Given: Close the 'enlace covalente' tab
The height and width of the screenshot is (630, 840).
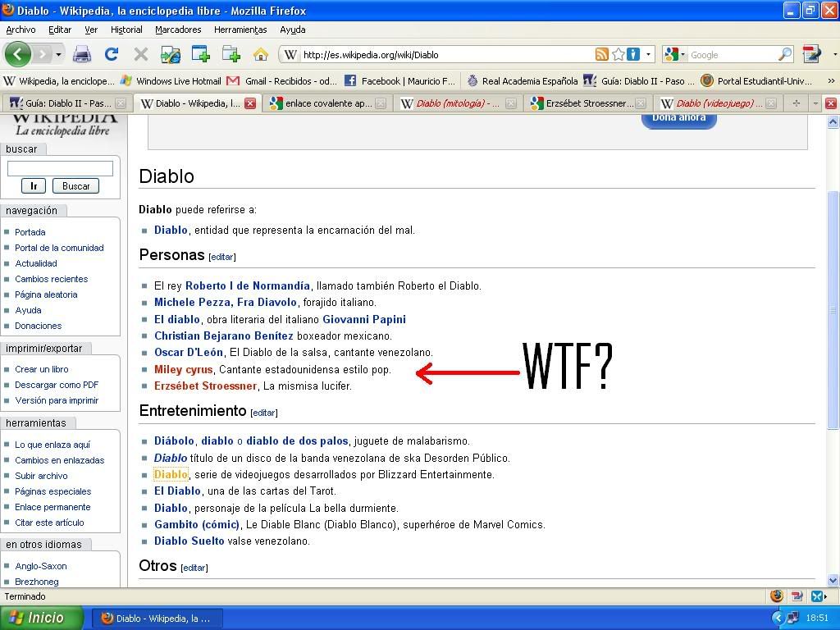Looking at the screenshot, I should click(x=381, y=103).
